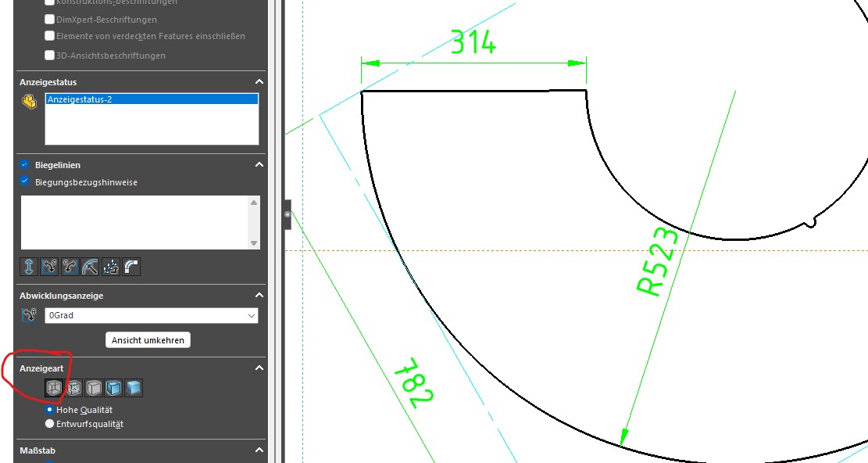The width and height of the screenshot is (868, 463).
Task: Select the 314 dimension in the drawing
Action: 473,42
